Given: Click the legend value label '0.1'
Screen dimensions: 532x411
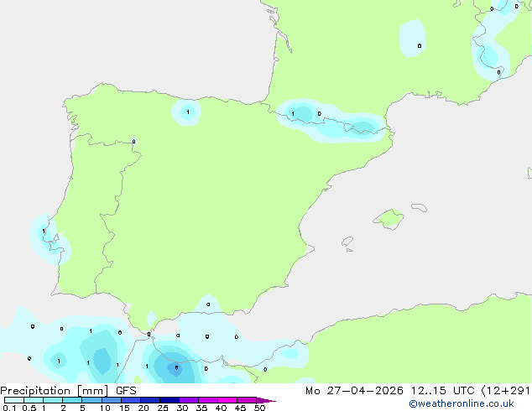Looking at the screenshot, I should pyautogui.click(x=9, y=408).
